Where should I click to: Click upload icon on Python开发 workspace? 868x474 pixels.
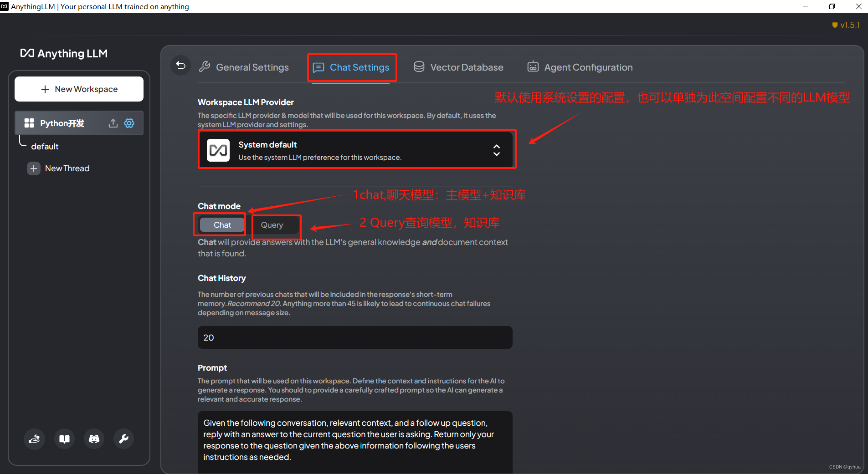coord(113,123)
